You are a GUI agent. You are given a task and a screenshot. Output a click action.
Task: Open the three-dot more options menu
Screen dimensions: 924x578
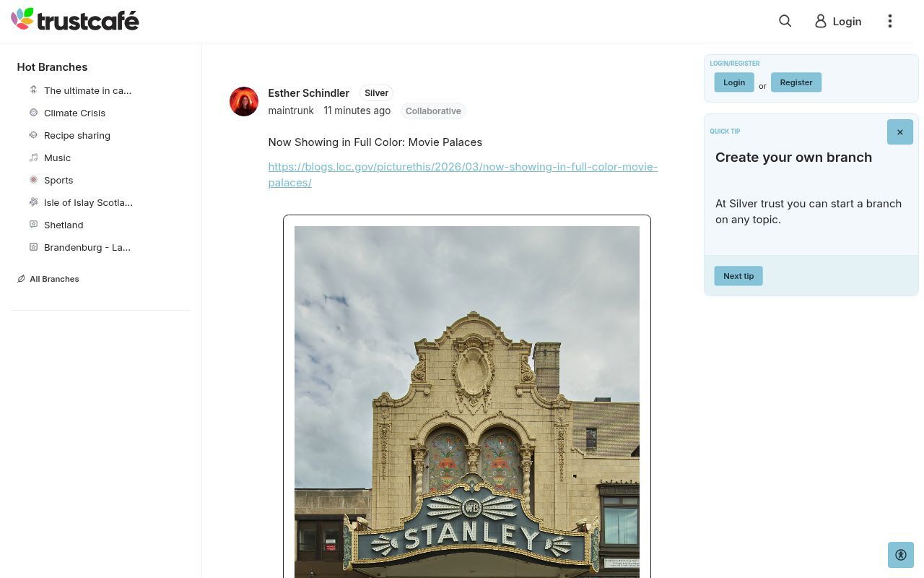point(890,21)
